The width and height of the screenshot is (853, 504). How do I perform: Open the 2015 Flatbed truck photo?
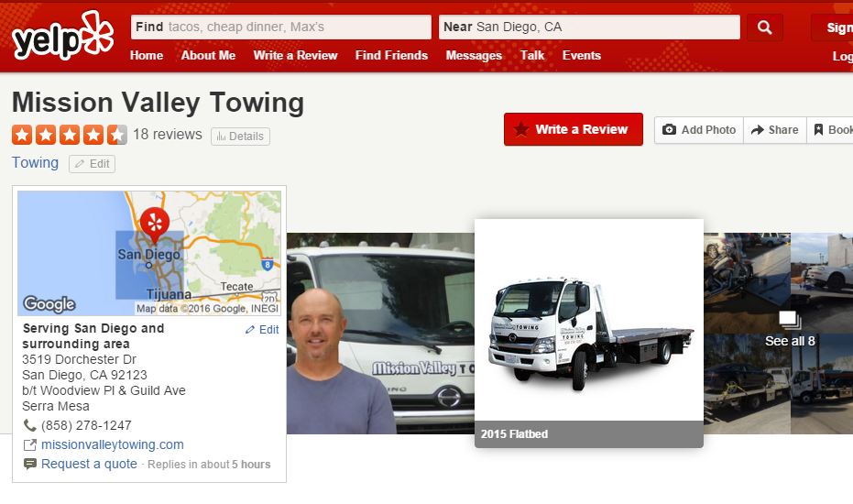click(589, 320)
